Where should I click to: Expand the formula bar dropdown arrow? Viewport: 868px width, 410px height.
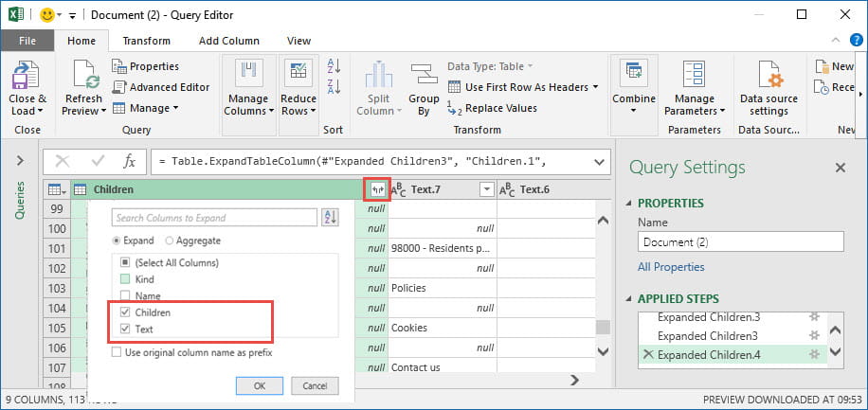click(x=599, y=161)
